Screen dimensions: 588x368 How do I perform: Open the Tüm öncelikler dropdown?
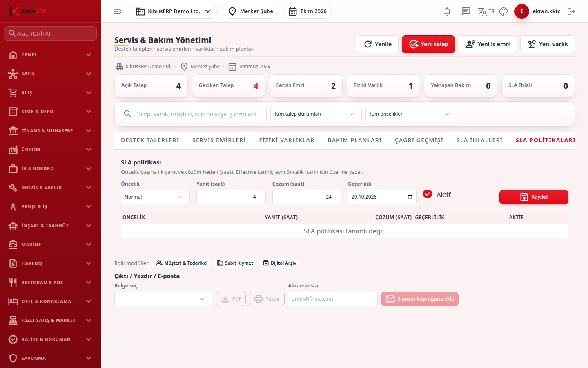411,114
